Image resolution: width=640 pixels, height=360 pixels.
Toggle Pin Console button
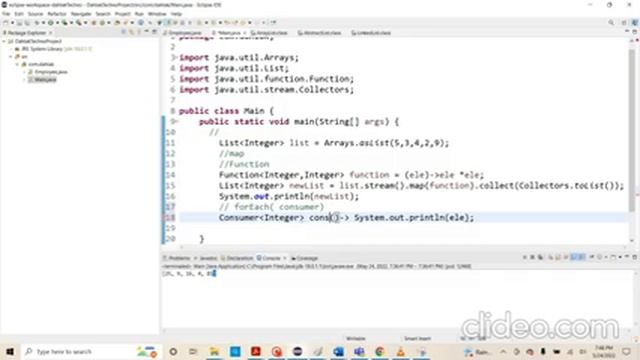click(592, 258)
